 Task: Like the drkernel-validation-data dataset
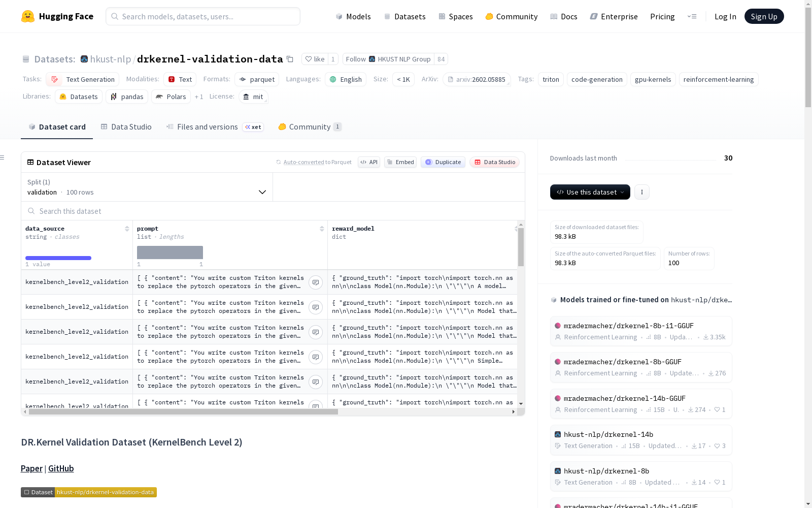coord(315,59)
